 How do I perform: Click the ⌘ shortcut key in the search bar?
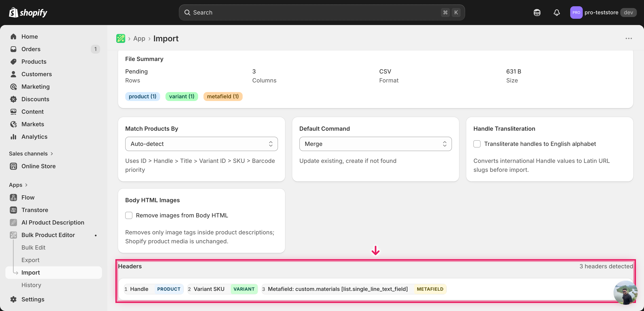(445, 13)
